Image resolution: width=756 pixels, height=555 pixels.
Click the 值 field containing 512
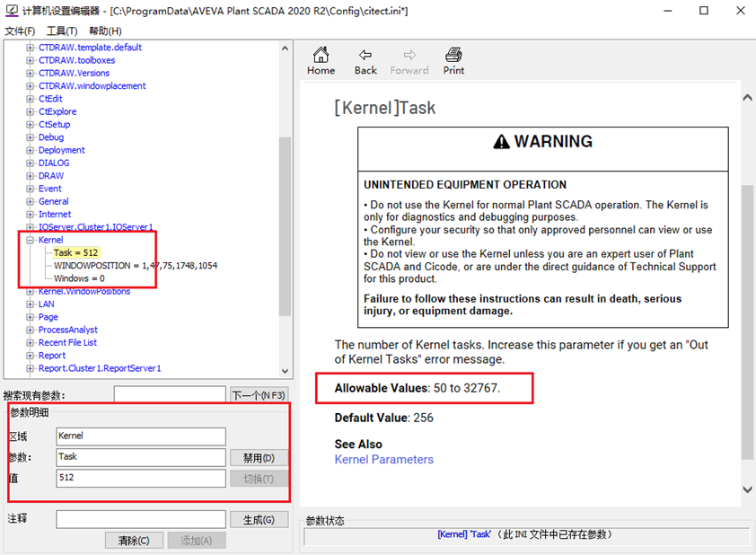141,479
